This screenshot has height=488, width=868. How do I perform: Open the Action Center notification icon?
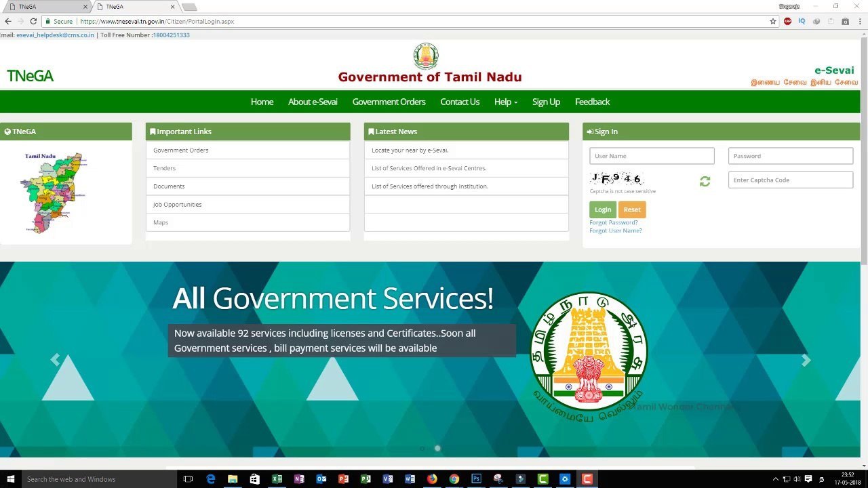coord(808,479)
